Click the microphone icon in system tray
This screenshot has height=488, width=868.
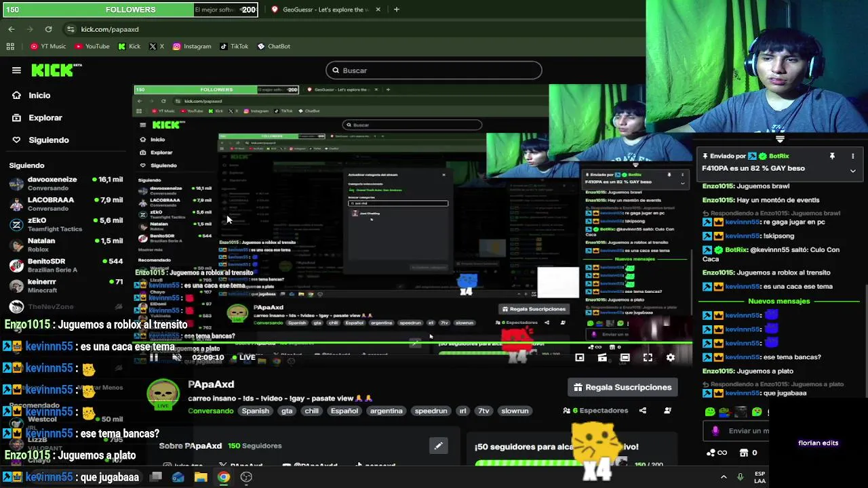click(741, 477)
